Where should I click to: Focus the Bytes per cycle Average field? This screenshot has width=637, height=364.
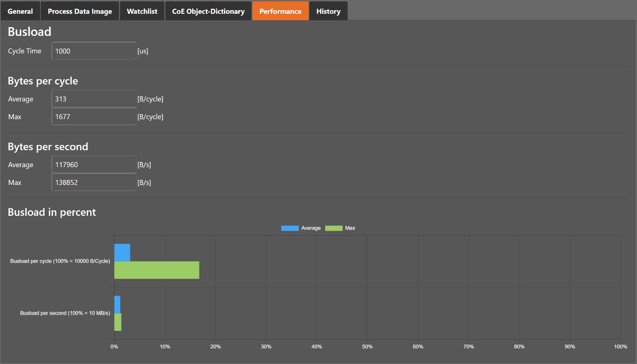pos(94,99)
